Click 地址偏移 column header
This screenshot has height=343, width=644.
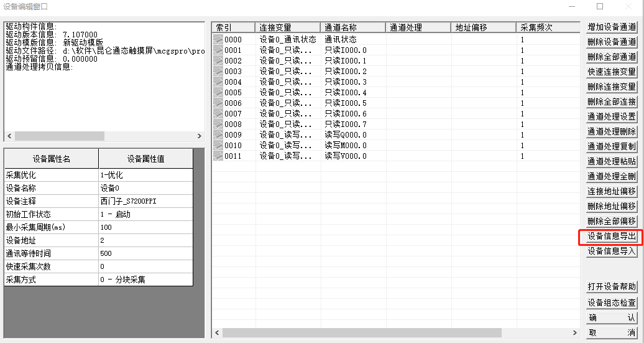pos(484,27)
